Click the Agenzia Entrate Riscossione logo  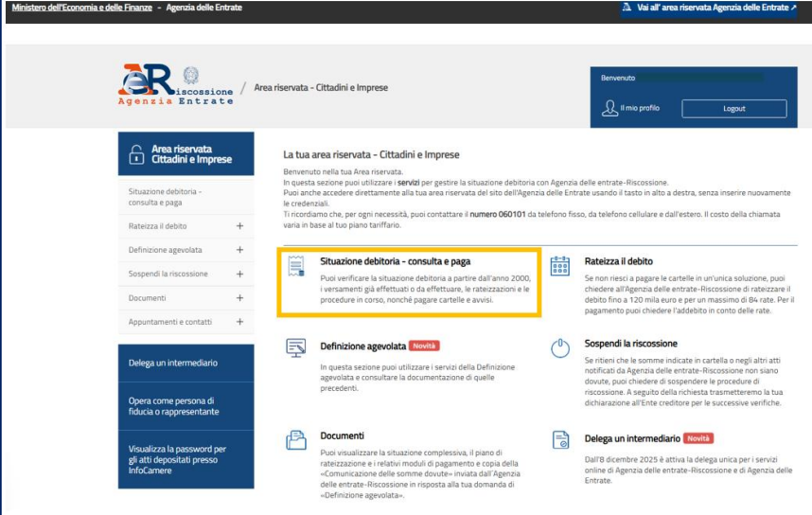point(176,87)
